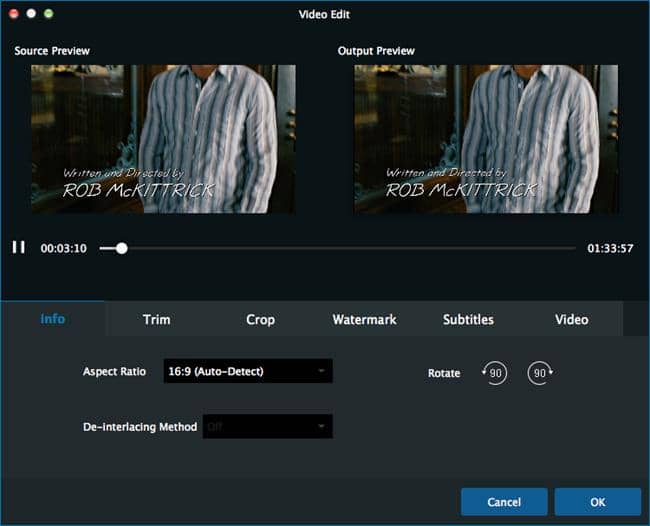Viewport: 650px width, 526px height.
Task: Select the Subtitles tab
Action: point(468,319)
